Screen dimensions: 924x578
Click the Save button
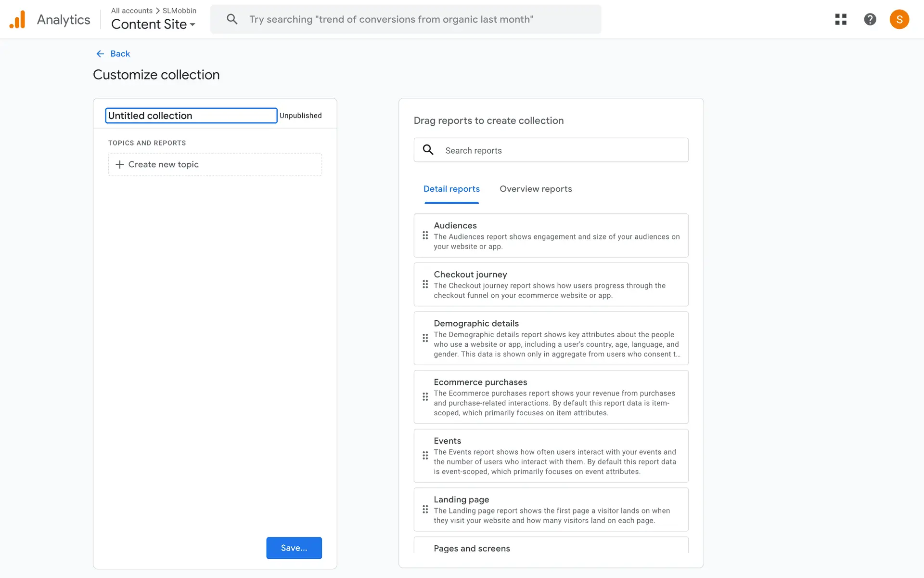click(x=294, y=548)
